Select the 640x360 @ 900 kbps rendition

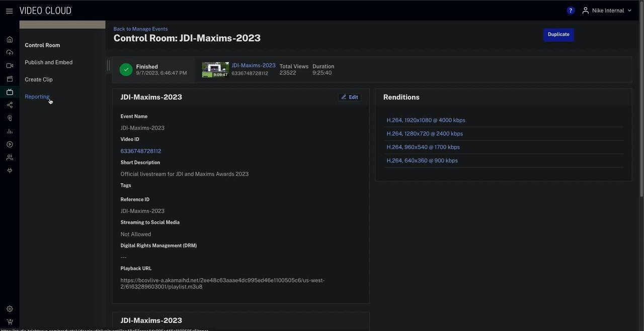422,161
